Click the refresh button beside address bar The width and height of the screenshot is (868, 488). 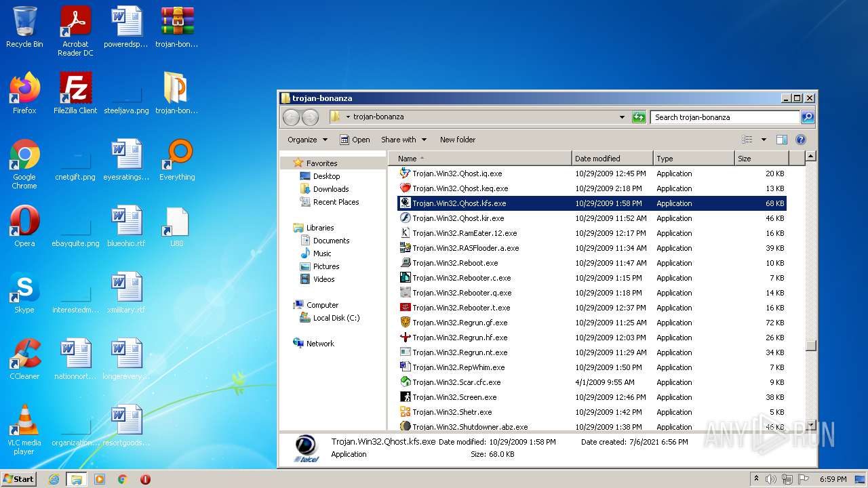click(x=639, y=117)
